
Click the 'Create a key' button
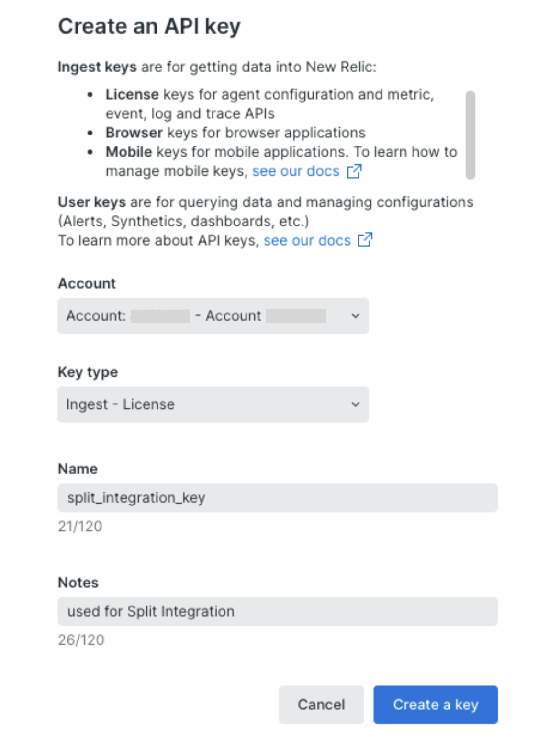[435, 705]
